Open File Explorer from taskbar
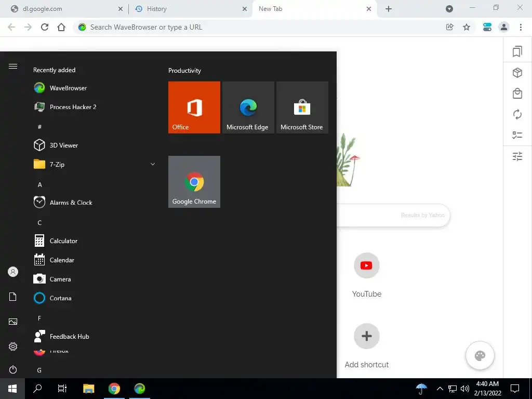The image size is (532, 399). click(88, 389)
